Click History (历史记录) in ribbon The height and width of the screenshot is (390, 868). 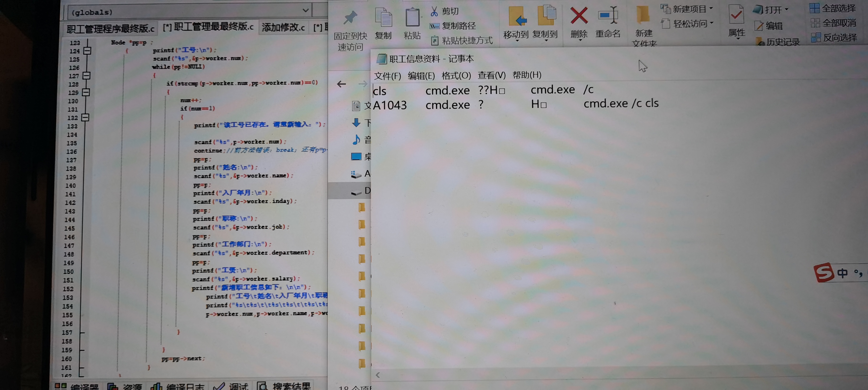point(778,42)
